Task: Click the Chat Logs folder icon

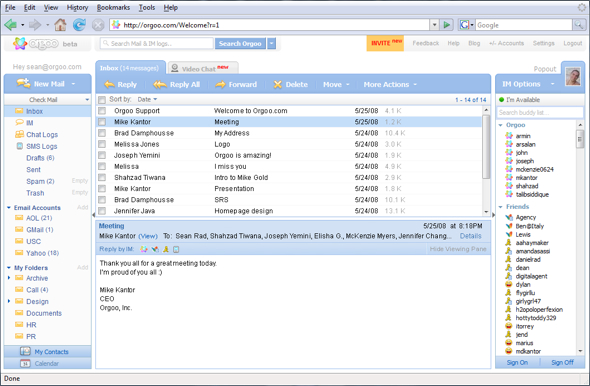Action: (19, 134)
